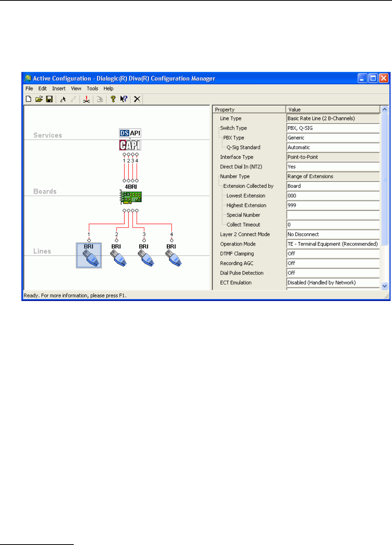Click the Save floppy disk icon
Viewport: 392px width, 545px height.
coord(49,99)
